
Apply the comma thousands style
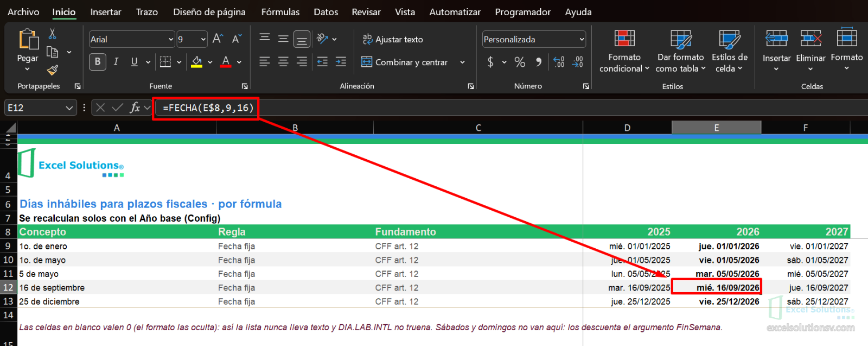point(539,62)
